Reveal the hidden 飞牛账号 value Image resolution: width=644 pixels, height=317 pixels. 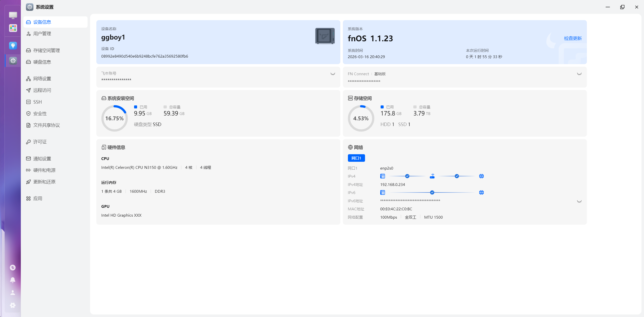pyautogui.click(x=333, y=74)
